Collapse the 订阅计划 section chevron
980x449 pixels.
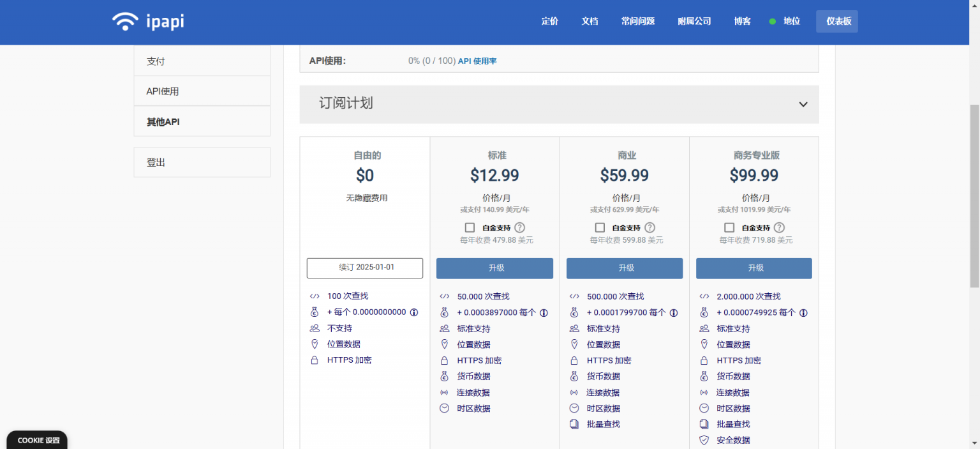tap(803, 104)
